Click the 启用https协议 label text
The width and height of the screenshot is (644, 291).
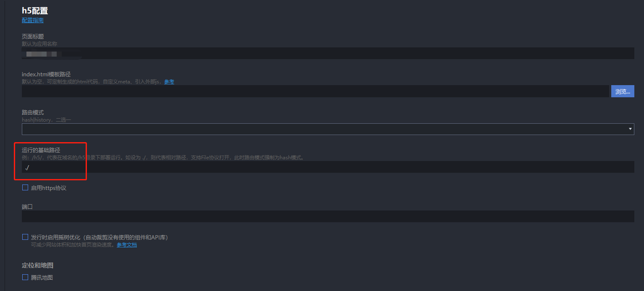pos(49,188)
